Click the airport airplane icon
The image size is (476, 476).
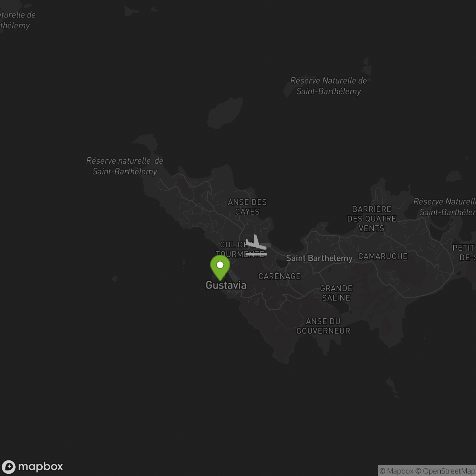256,245
